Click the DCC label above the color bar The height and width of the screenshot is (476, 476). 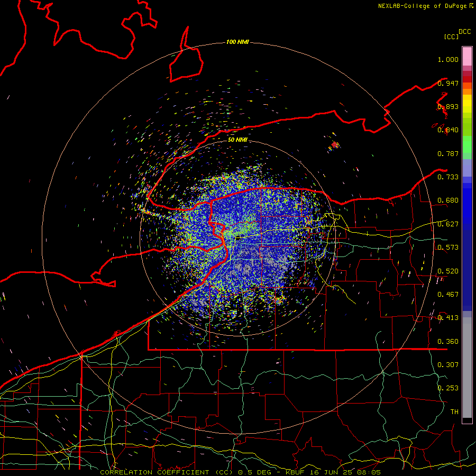click(464, 32)
